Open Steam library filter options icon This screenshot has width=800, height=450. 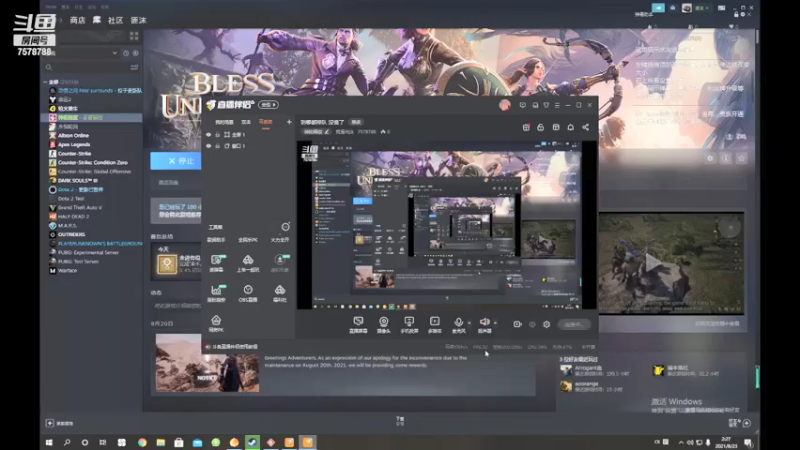point(134,67)
